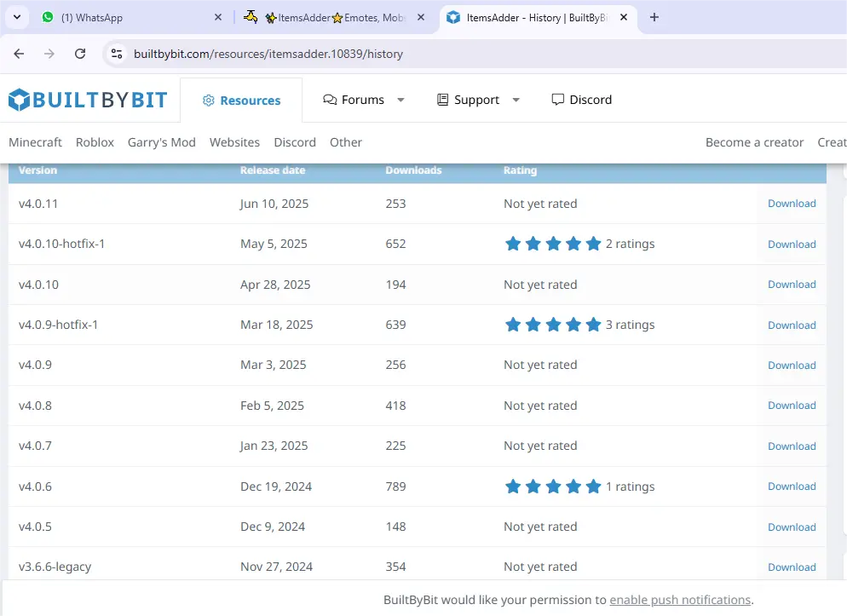Select the Roblox category
Viewport: 847px width, 616px height.
pos(95,142)
